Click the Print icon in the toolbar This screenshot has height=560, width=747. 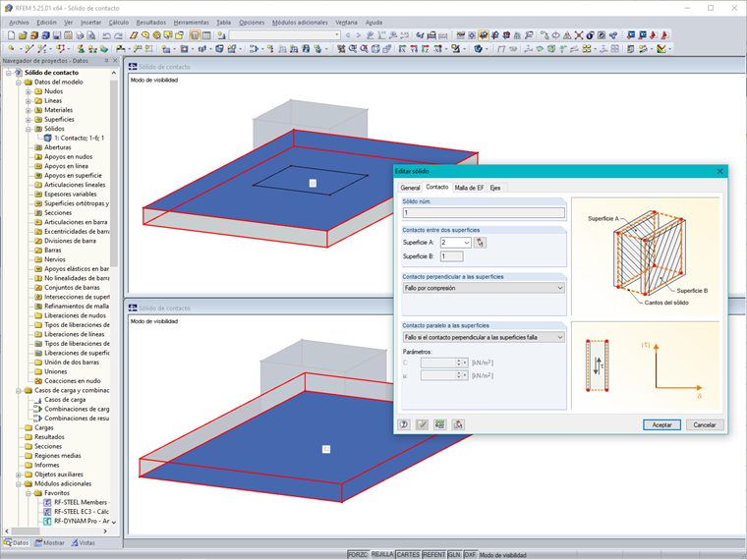pyautogui.click(x=80, y=35)
